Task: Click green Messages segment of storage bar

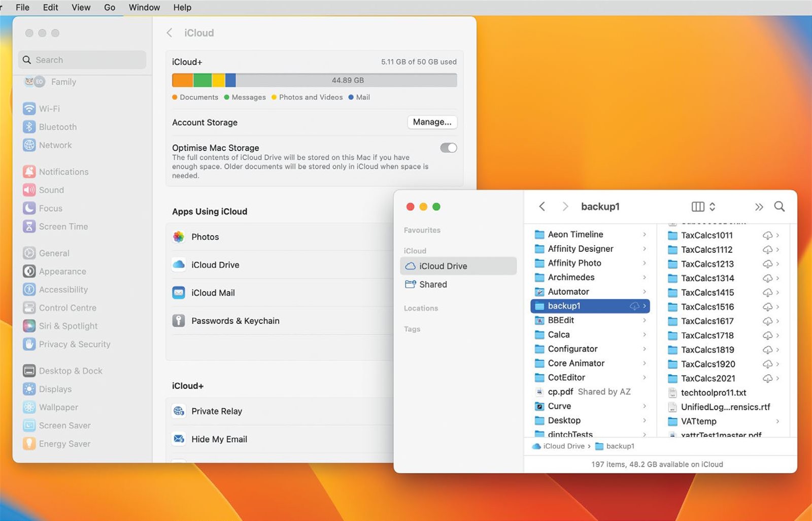Action: click(202, 80)
